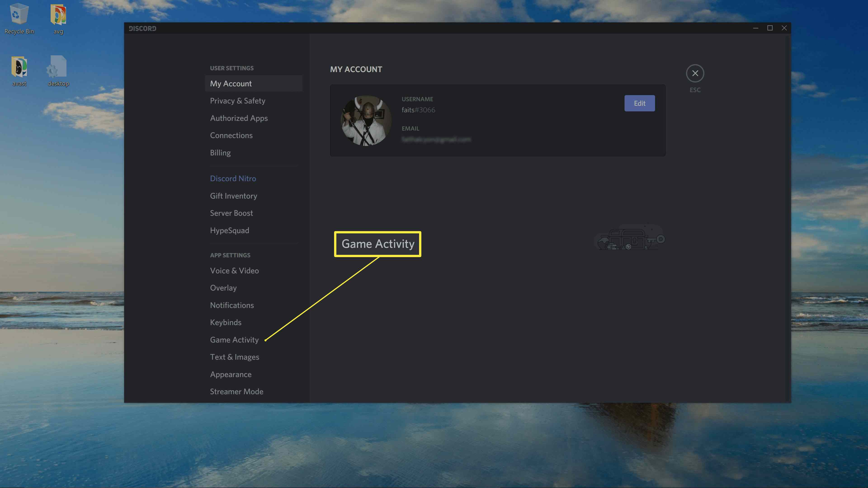Click the Game Activity settings icon
Screen dimensions: 868x488
(234, 339)
